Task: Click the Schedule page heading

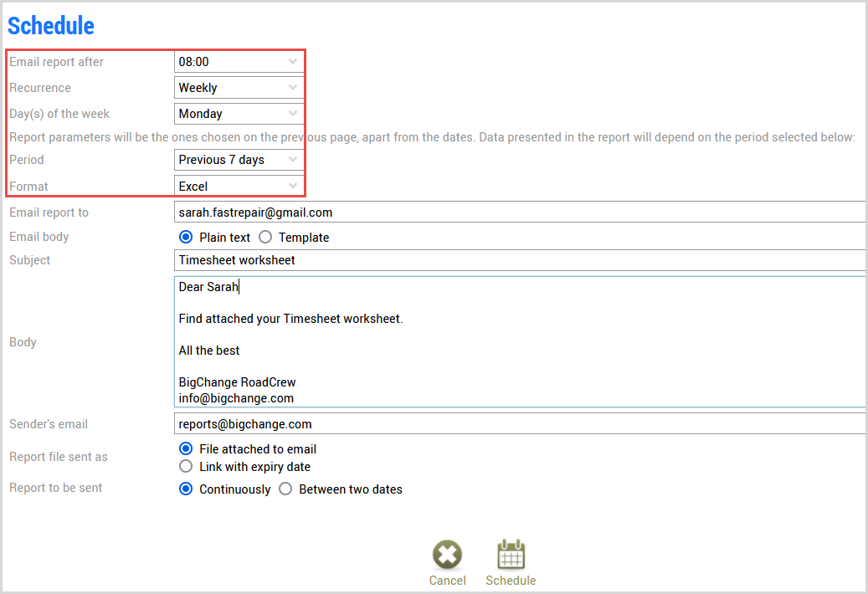Action: 51,26
